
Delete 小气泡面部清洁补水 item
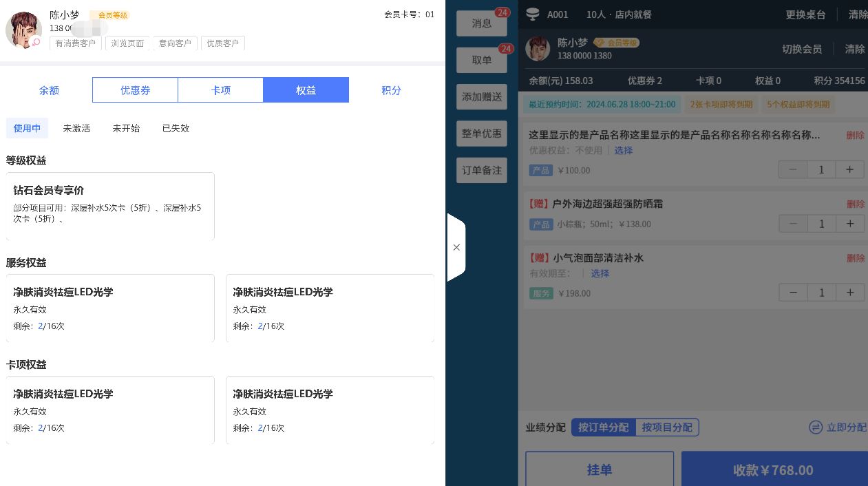pyautogui.click(x=856, y=258)
